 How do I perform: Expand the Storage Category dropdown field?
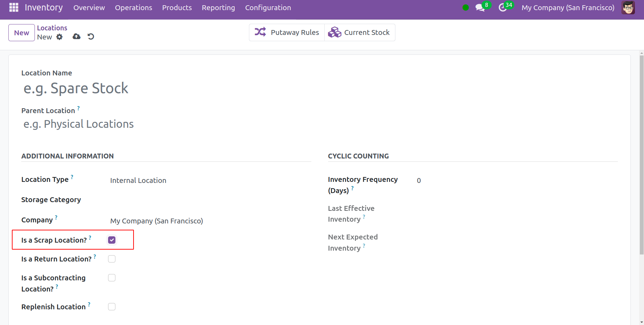pos(209,200)
